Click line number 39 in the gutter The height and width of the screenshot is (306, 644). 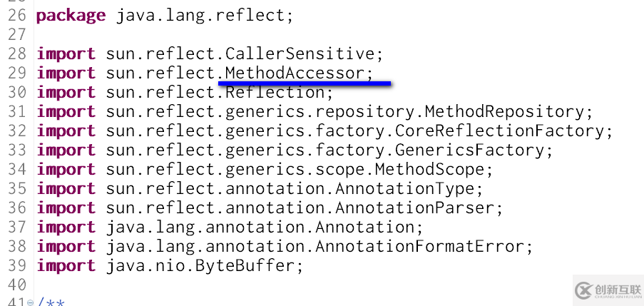pos(17,265)
